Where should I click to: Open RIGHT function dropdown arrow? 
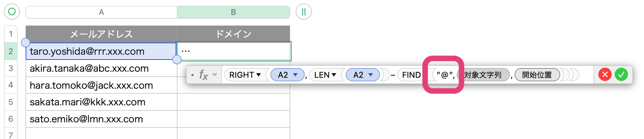[259, 75]
